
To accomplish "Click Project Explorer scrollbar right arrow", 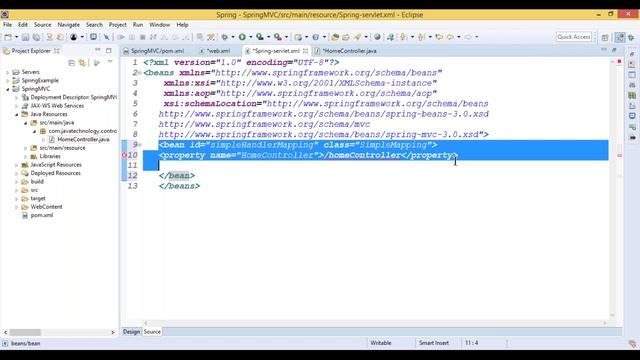I will pos(113,333).
